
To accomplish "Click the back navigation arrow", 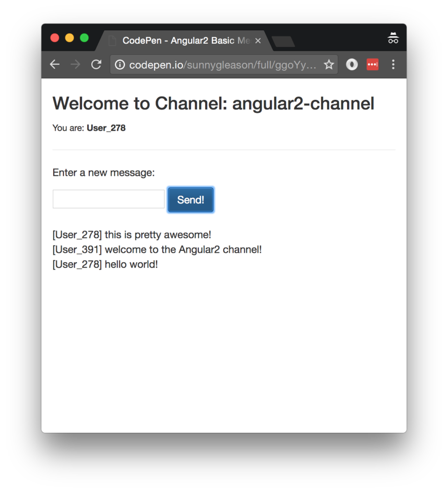I will (x=54, y=64).
